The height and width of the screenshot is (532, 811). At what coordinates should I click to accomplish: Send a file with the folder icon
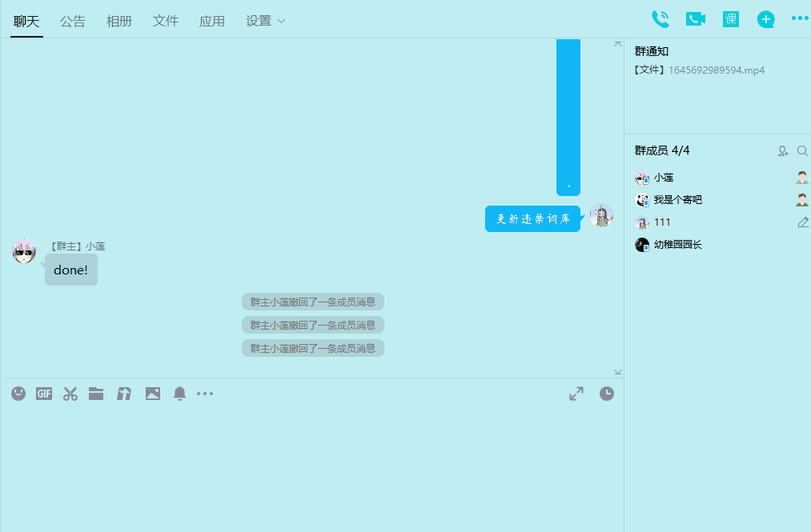tap(96, 394)
